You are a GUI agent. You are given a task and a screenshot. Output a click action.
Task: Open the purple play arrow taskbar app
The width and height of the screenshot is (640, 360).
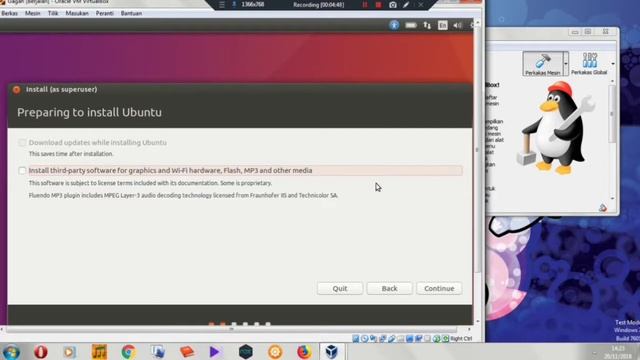click(215, 352)
